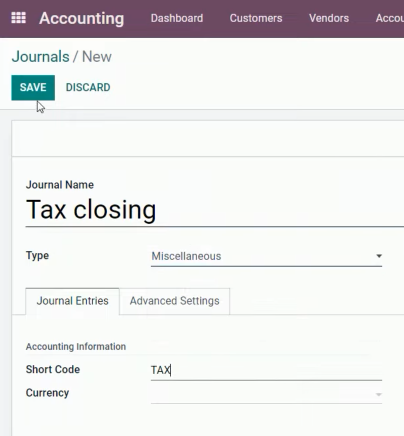Save the new journal
The image size is (404, 436).
(33, 88)
